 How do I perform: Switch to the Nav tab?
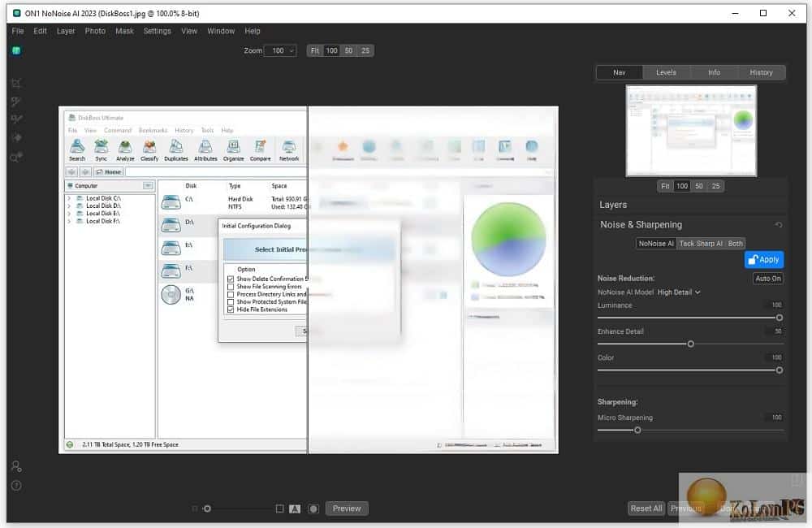click(x=620, y=72)
